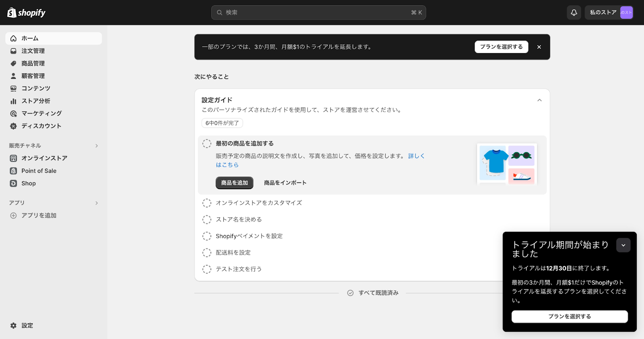Click the online store (オンラインストア) icon
Viewport: 644px width, 339px height.
coord(13,158)
